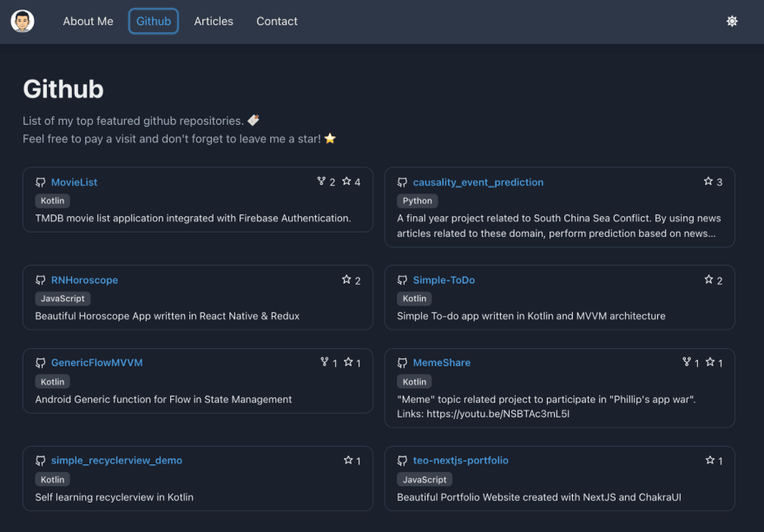Screen dimensions: 764x532
Task: Toggle light/dark theme with sun icon
Action: tap(732, 21)
